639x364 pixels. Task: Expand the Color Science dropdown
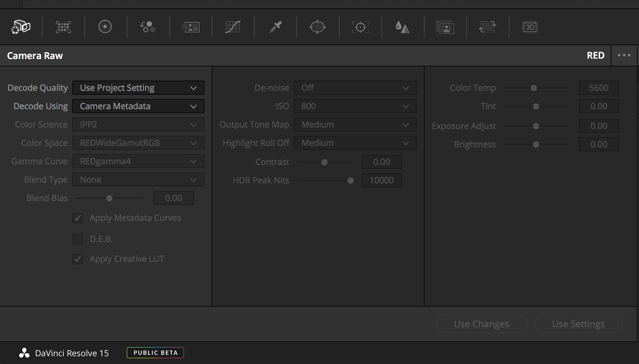pyautogui.click(x=138, y=124)
